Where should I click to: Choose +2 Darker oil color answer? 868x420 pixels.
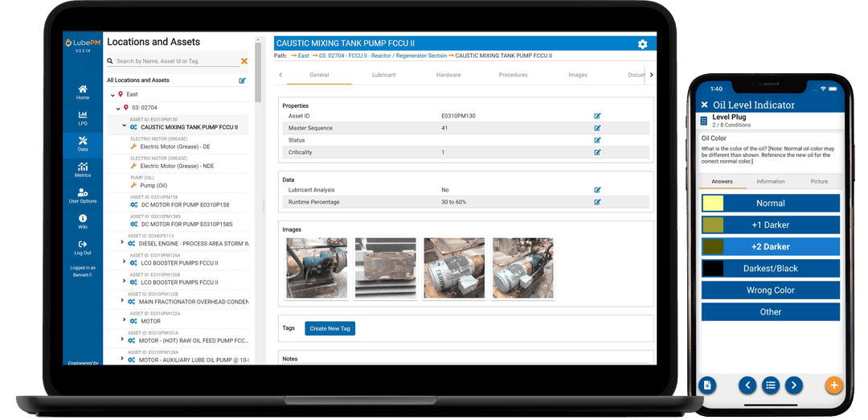click(771, 246)
